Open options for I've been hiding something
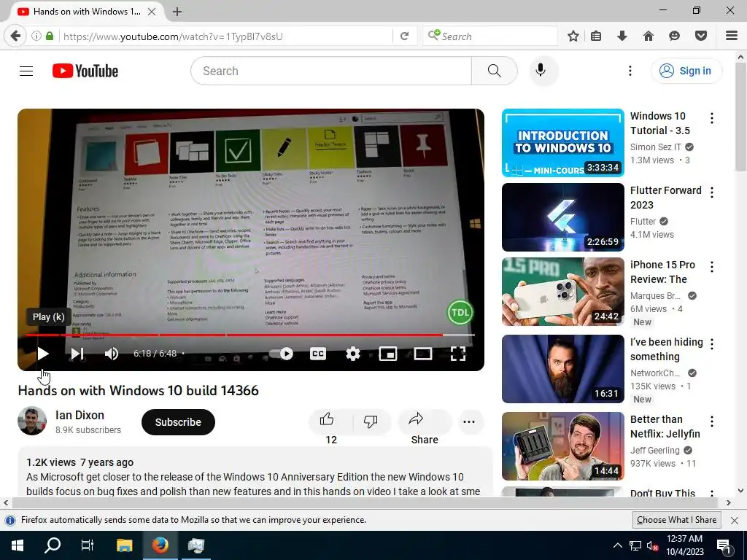Image resolution: width=747 pixels, height=560 pixels. pyautogui.click(x=712, y=344)
